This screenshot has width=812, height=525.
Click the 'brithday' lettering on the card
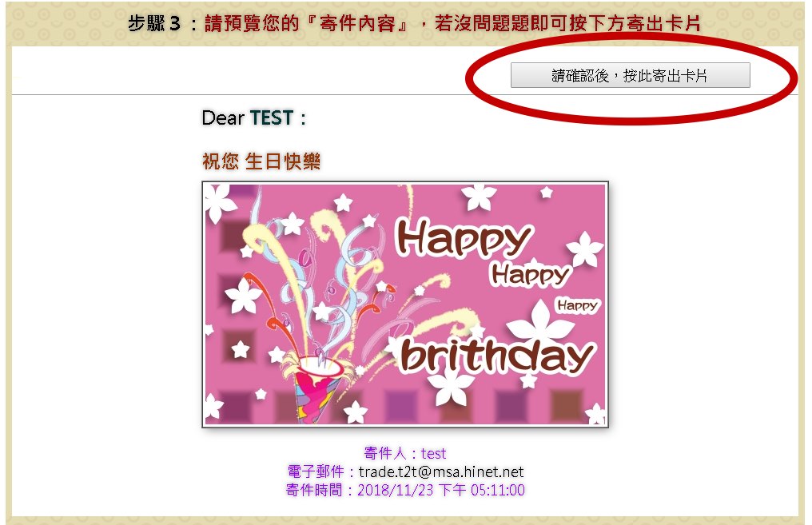497,355
